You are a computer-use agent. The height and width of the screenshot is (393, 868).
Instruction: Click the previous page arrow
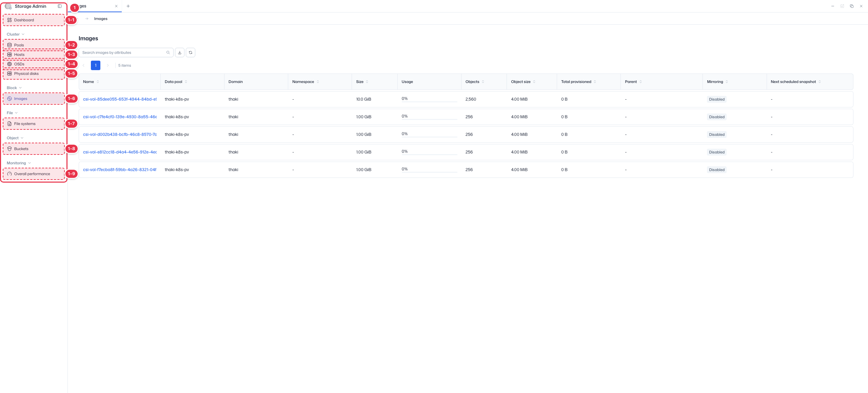83,65
